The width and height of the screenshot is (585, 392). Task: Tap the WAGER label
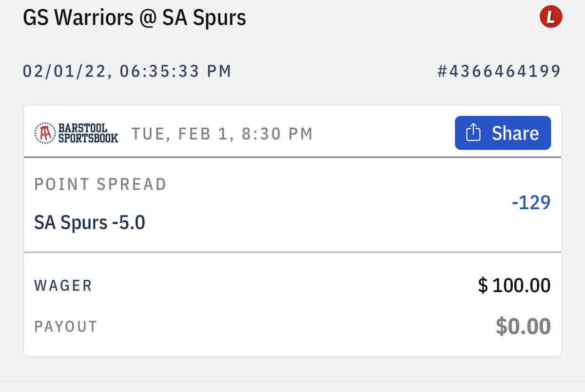click(x=63, y=286)
